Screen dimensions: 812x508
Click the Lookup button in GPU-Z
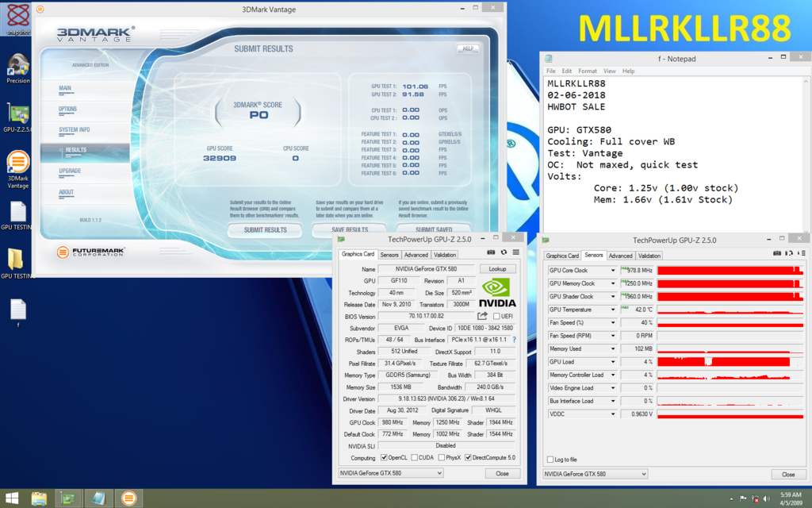pos(497,269)
